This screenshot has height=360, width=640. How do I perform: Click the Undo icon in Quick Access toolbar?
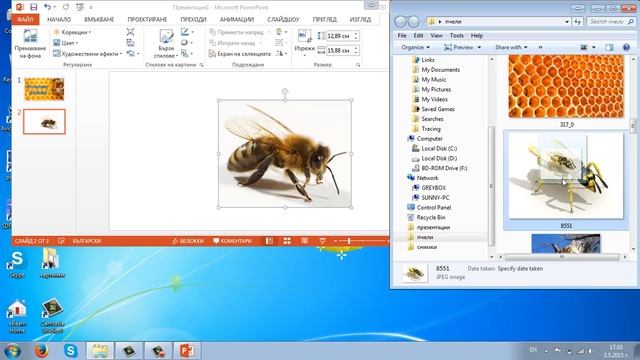pyautogui.click(x=47, y=7)
